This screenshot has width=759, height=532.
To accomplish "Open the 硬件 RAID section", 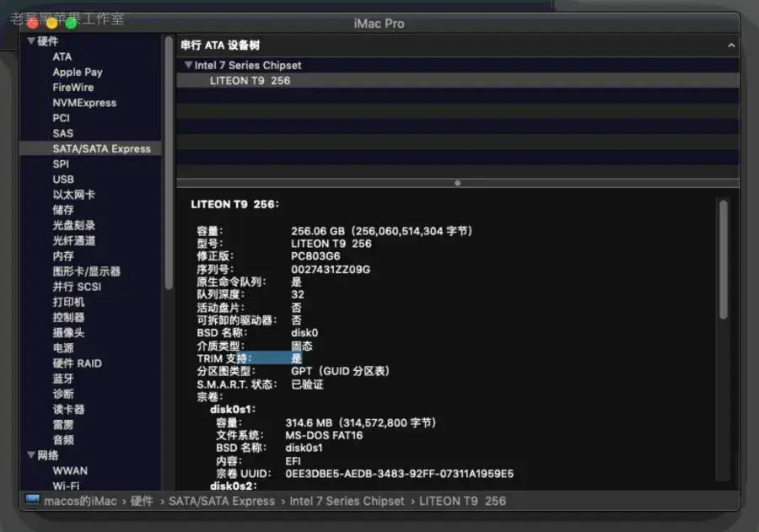I will (x=77, y=363).
